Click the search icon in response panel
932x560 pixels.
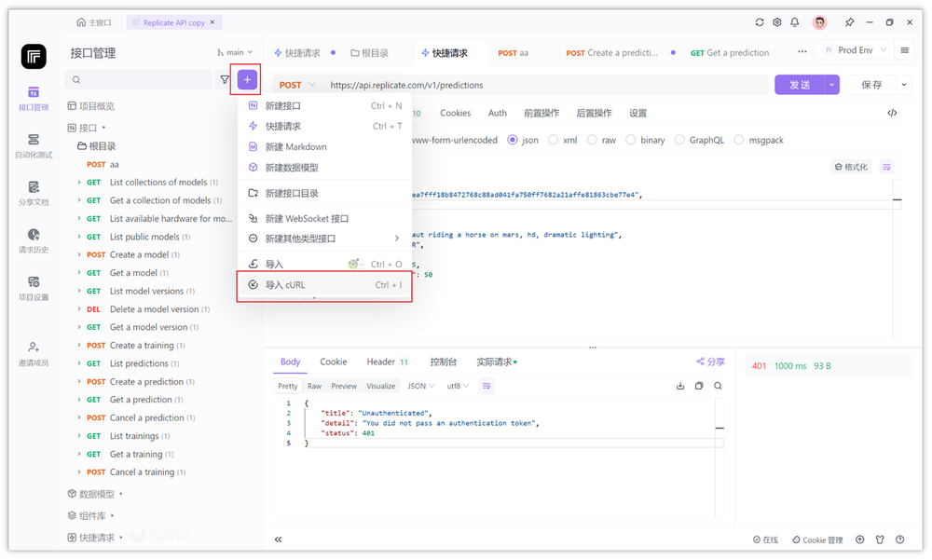(719, 385)
